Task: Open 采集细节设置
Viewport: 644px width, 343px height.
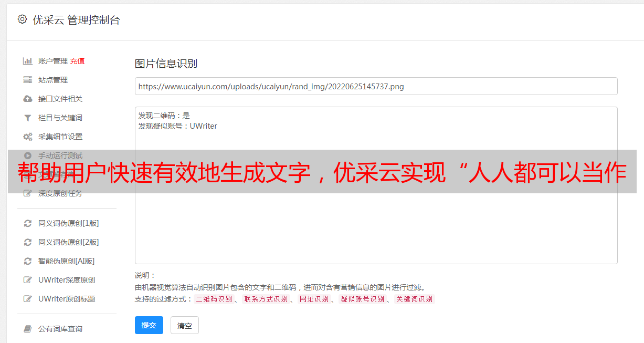Action: pos(60,137)
